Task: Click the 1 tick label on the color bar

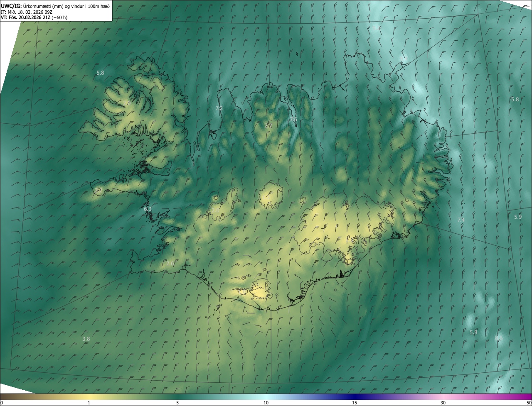Action: pyautogui.click(x=89, y=403)
